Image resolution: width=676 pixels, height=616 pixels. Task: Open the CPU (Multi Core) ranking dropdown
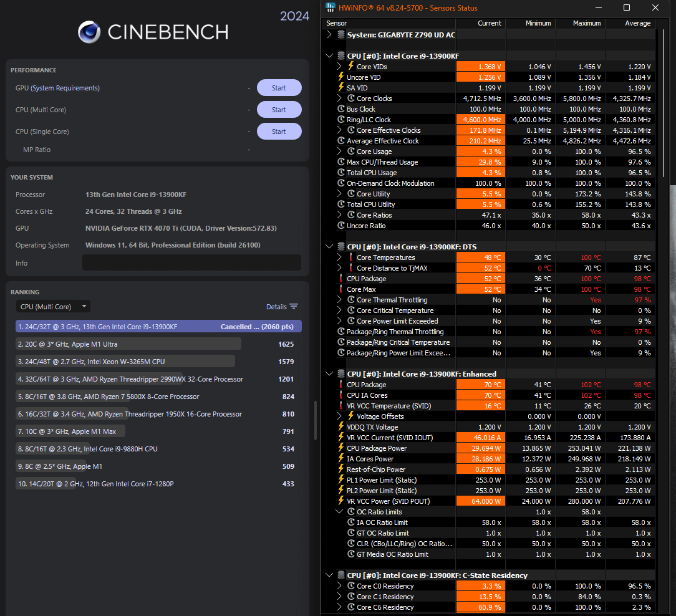pyautogui.click(x=53, y=307)
